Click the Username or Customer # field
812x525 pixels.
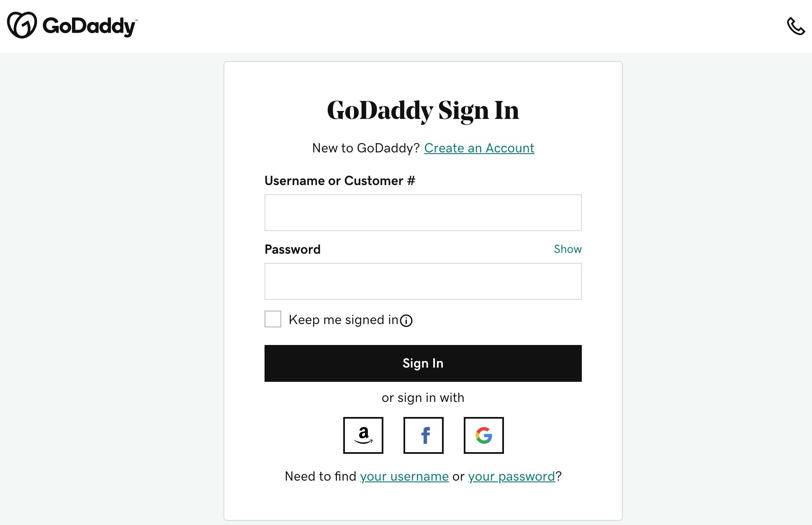click(423, 212)
